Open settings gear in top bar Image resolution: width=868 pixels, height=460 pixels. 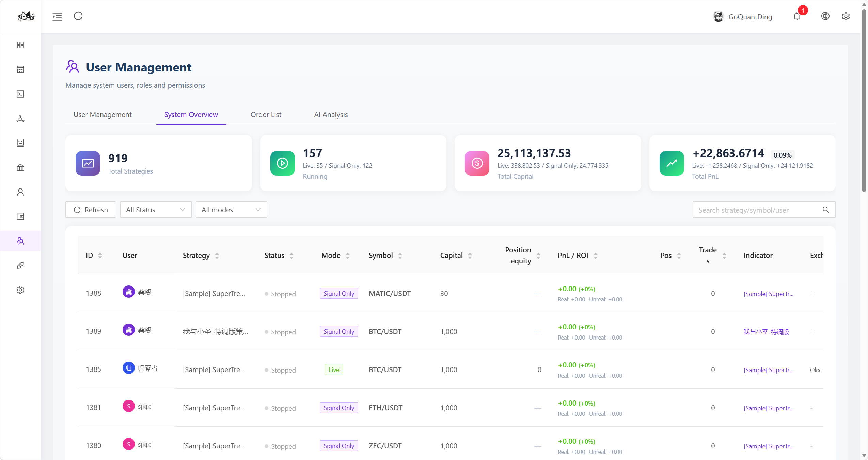click(846, 16)
